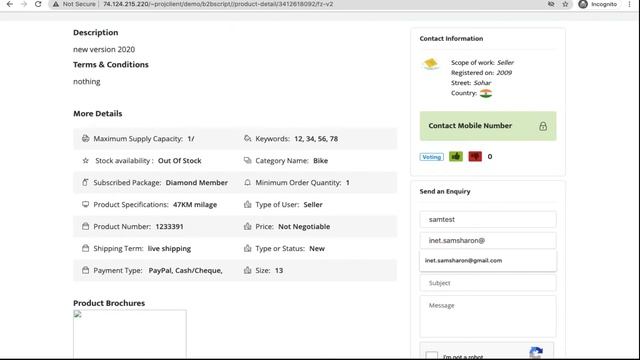Click the 'PayPal, Cash/Cheque,' payment text

pos(185,271)
